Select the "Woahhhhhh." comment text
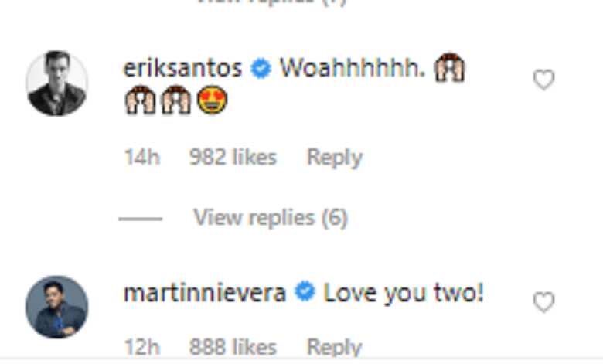603x364 pixels. [x=353, y=68]
